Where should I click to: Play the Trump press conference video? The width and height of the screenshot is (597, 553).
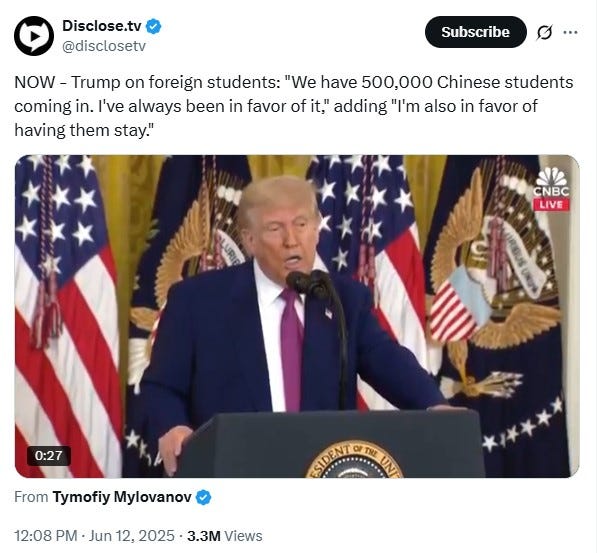297,316
